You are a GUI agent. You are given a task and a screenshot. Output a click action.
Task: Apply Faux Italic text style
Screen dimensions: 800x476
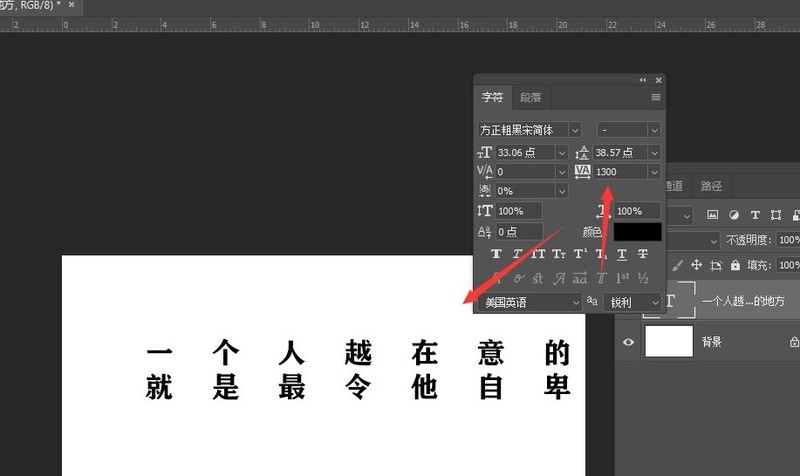click(519, 255)
